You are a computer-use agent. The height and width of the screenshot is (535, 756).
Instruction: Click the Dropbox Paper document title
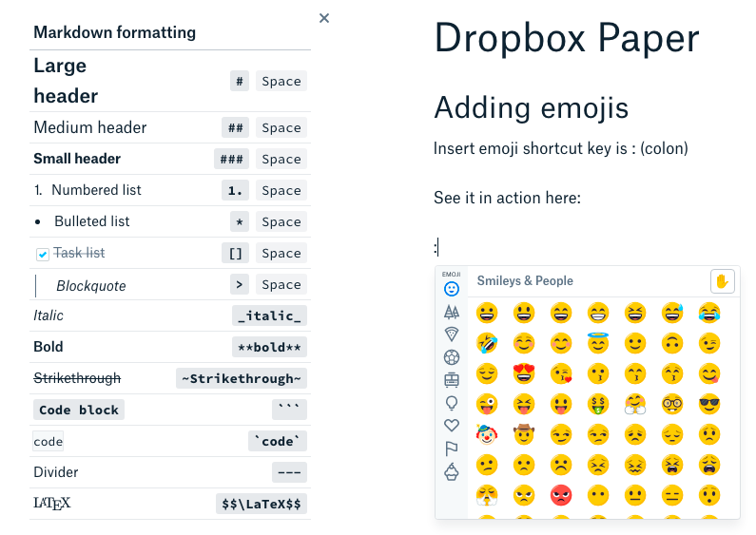tap(567, 39)
